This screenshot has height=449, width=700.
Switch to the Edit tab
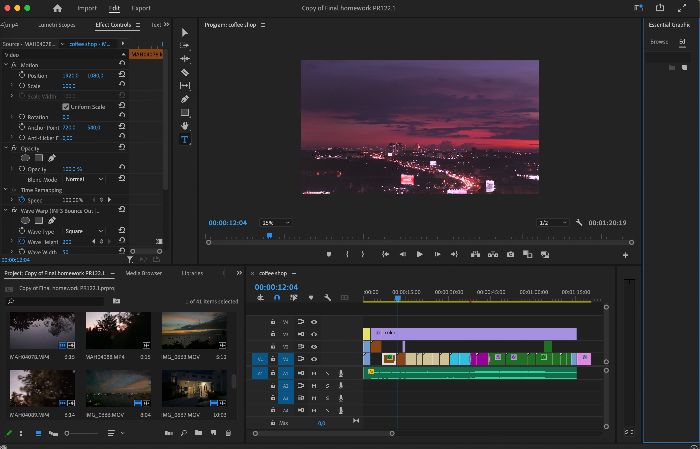pyautogui.click(x=114, y=8)
